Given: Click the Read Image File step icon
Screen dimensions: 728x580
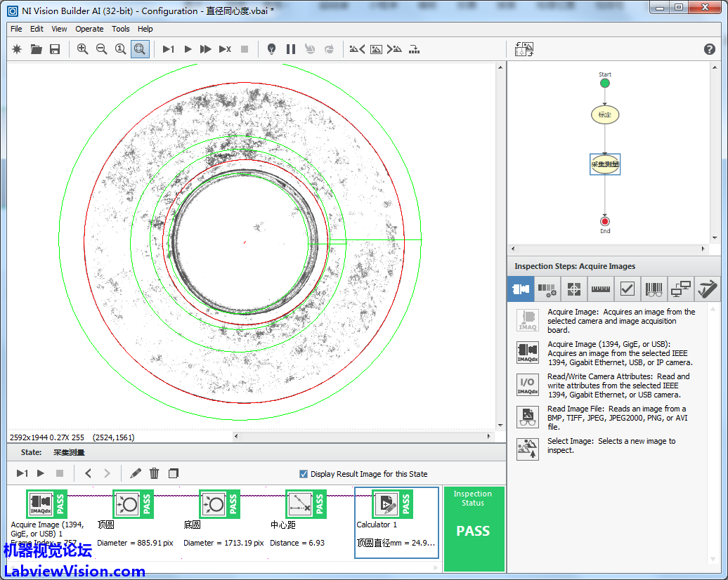Looking at the screenshot, I should [x=528, y=417].
